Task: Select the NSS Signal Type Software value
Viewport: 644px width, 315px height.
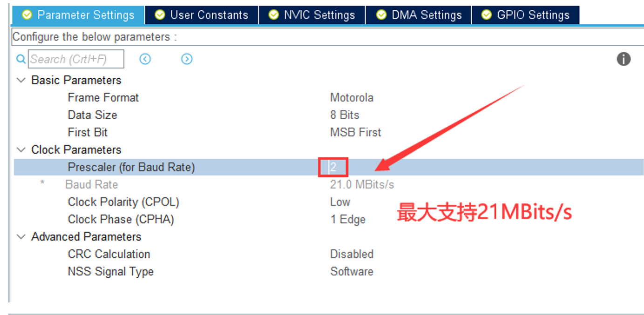Action: [352, 271]
